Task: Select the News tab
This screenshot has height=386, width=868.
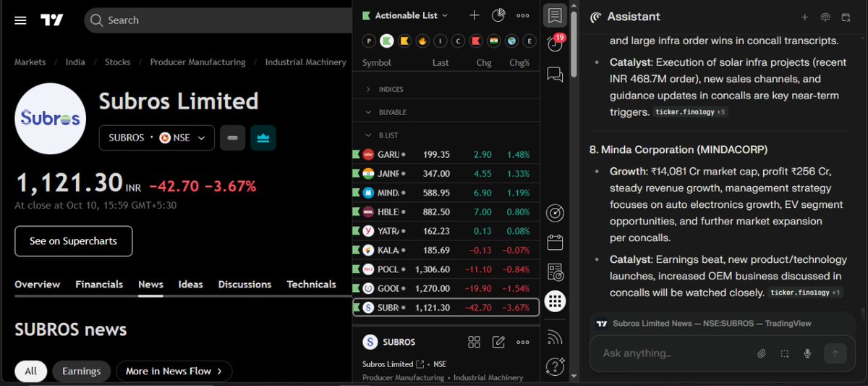Action: click(150, 285)
